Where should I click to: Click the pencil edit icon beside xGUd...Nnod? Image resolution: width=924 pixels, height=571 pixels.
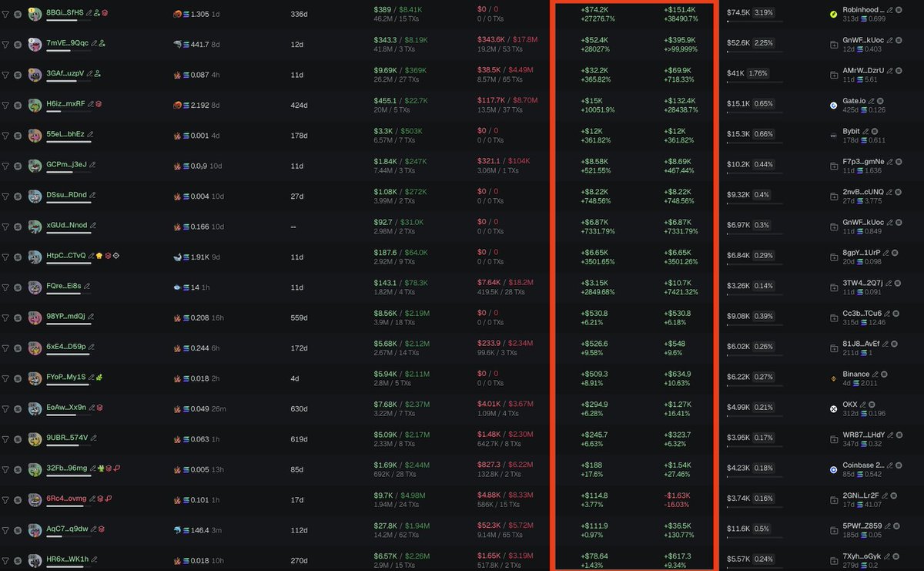pyautogui.click(x=93, y=225)
